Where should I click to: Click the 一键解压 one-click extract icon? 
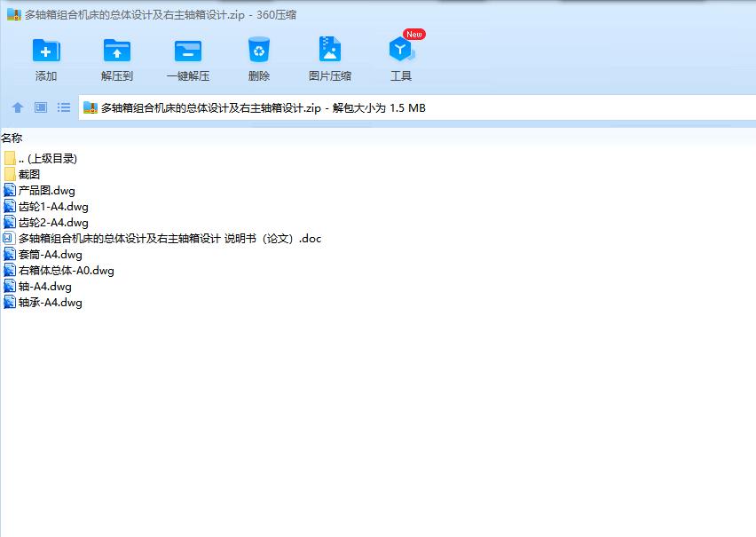click(187, 51)
